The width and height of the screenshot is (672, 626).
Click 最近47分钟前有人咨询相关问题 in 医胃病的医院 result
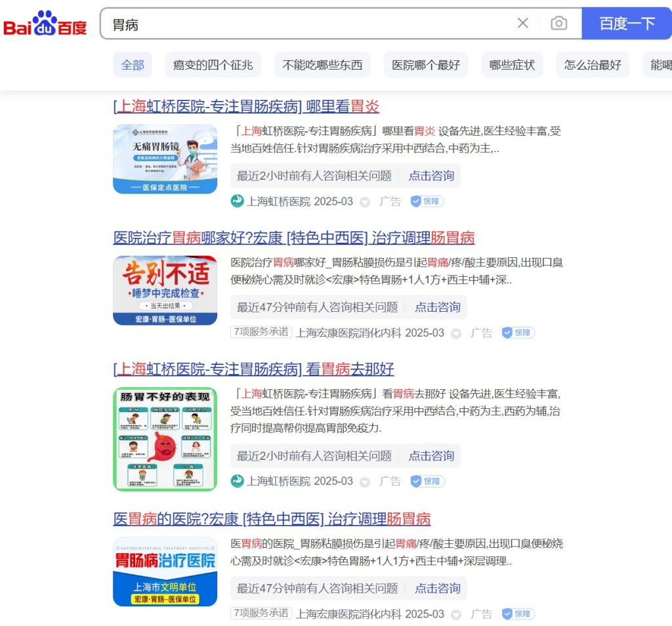318,589
